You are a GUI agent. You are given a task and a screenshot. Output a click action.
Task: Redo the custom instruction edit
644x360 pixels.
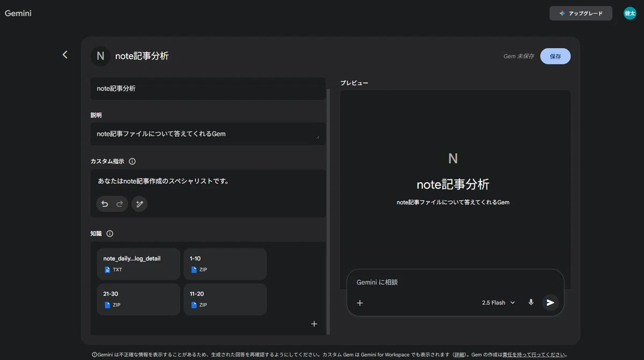(x=120, y=204)
